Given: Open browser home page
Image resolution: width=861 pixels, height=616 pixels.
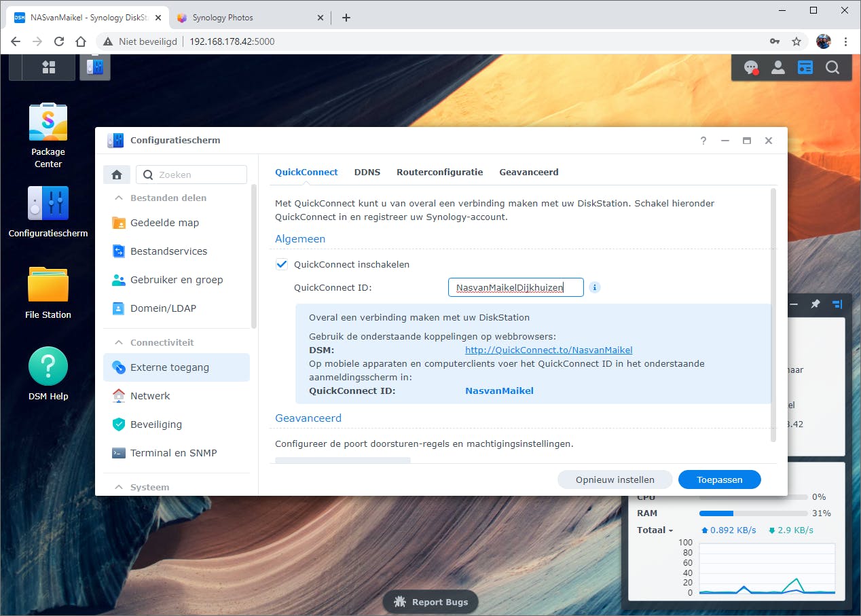Looking at the screenshot, I should 81,41.
